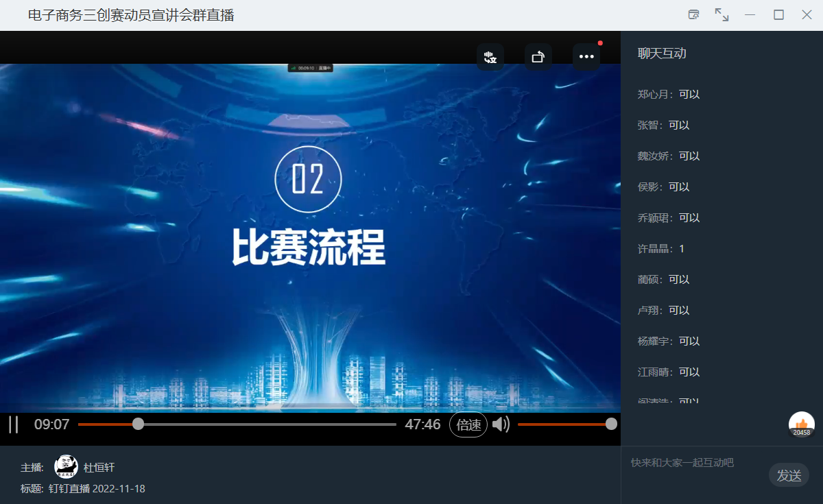This screenshot has height=504, width=823.
Task: Click the 发送 send button
Action: 789,475
